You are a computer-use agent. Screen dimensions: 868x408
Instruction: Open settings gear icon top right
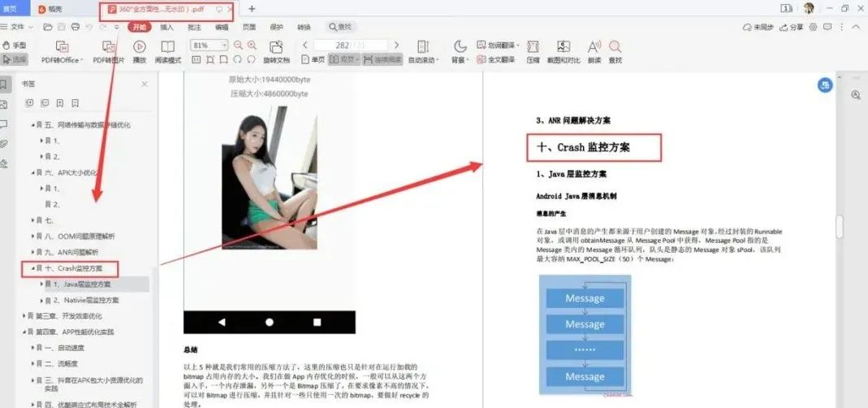813,27
